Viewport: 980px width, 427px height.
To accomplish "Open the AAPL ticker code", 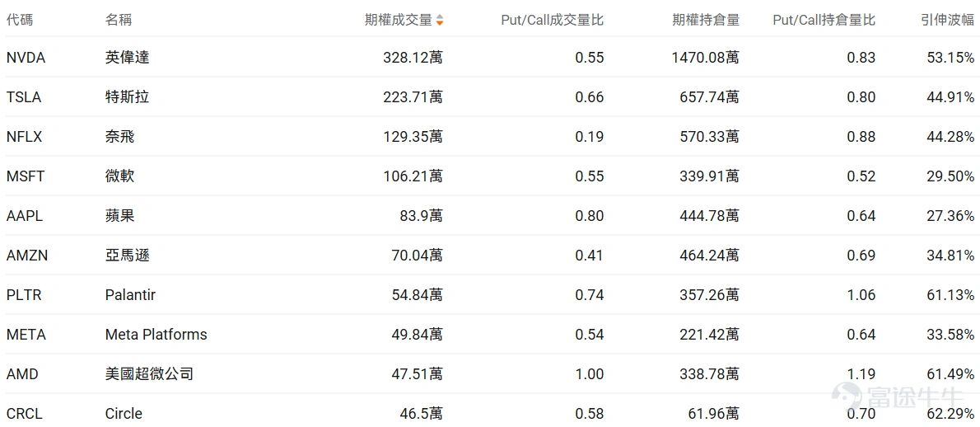I will [x=24, y=216].
